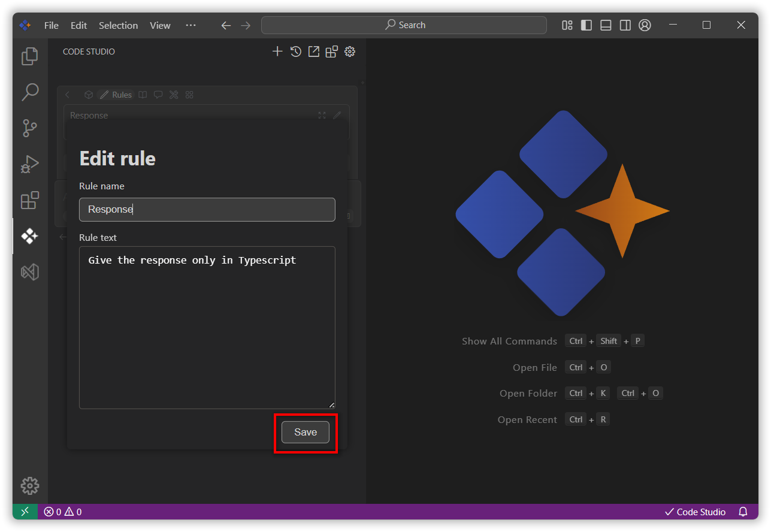Save the edited rule
This screenshot has width=771, height=532.
305,432
